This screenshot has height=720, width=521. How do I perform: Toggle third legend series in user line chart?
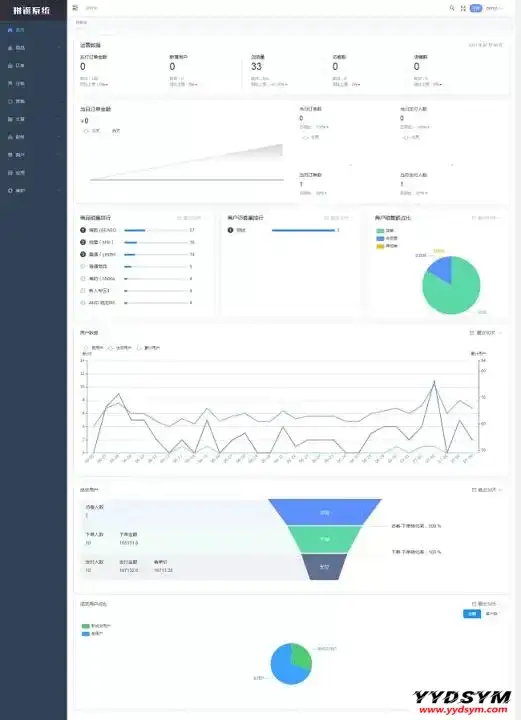[x=148, y=348]
